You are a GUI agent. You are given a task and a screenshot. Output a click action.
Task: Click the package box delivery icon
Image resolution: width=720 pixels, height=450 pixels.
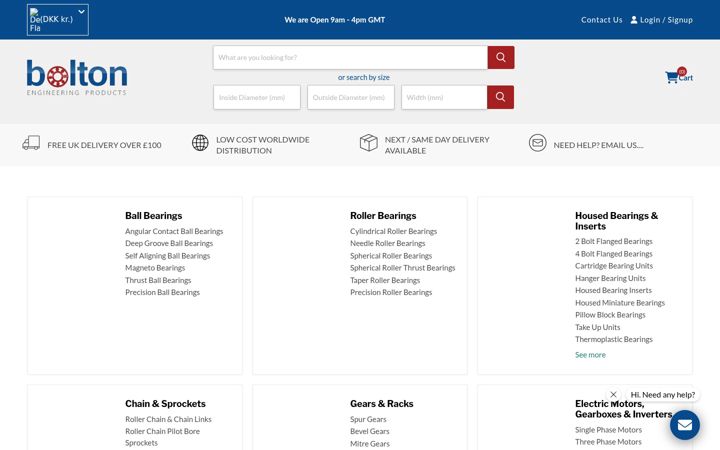(x=369, y=143)
